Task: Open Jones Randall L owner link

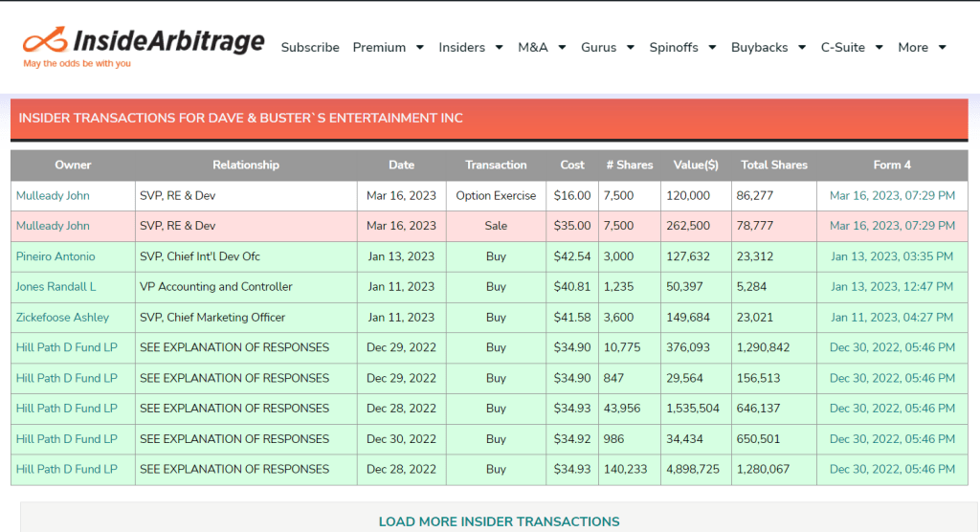Action: coord(56,287)
